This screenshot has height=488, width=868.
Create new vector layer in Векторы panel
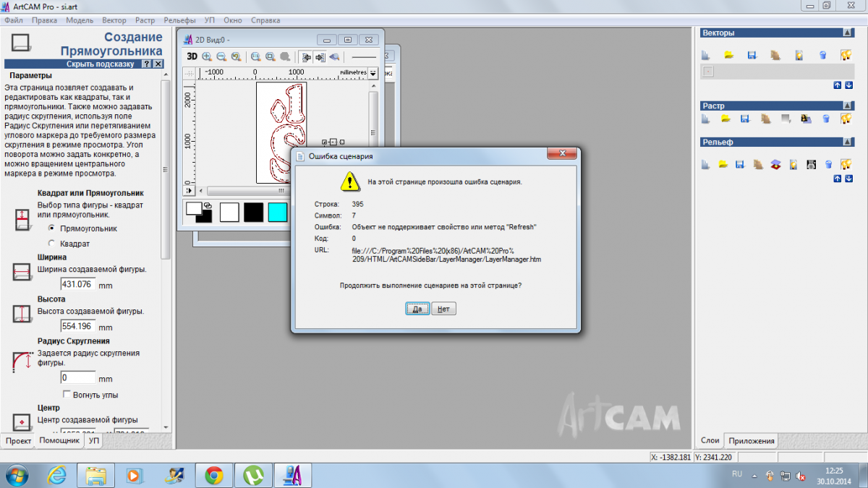(707, 55)
